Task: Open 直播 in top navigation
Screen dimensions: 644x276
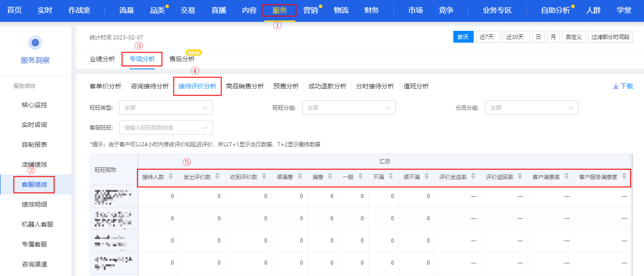Action: [219, 10]
